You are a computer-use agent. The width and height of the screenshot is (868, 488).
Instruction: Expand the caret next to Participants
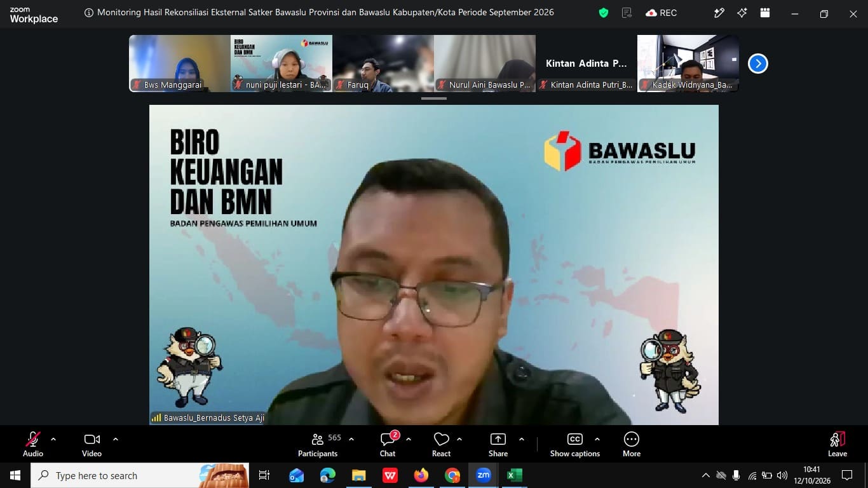(351, 439)
